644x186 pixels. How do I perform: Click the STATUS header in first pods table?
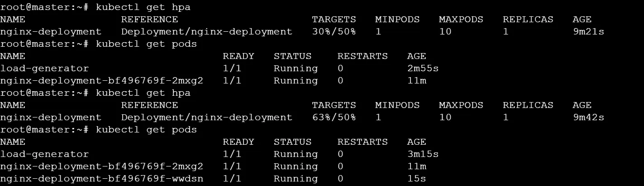point(292,56)
